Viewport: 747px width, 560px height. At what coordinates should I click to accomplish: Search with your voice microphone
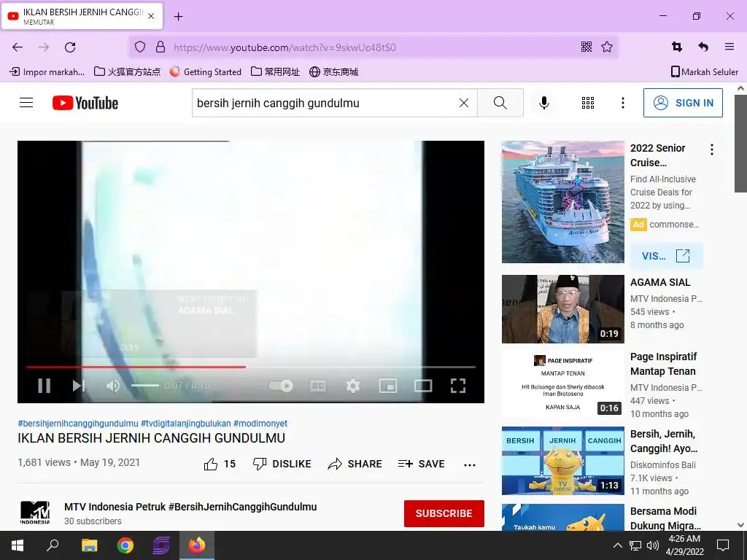coord(544,103)
